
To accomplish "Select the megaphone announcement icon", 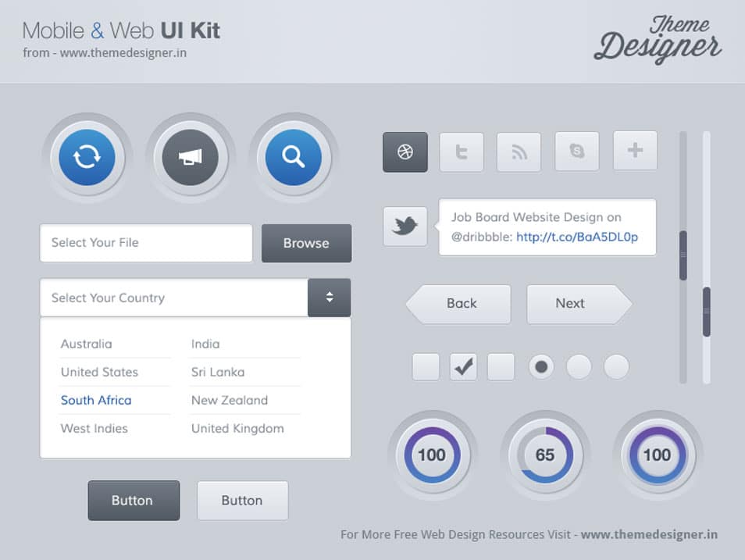I will click(191, 156).
